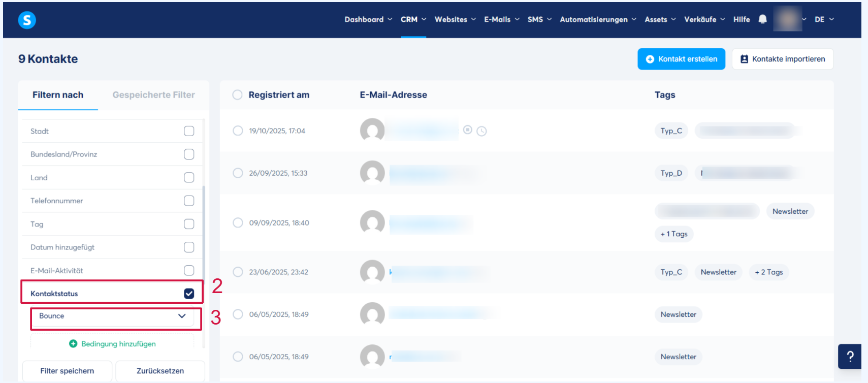The width and height of the screenshot is (868, 383).
Task: Select the contact registered 09/09/2025, 18:40
Action: [238, 222]
